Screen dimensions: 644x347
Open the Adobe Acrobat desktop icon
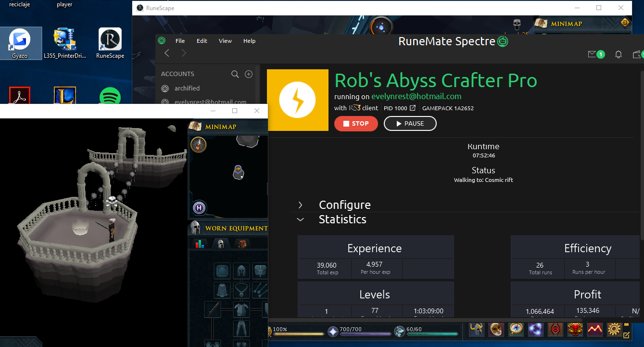(x=20, y=96)
